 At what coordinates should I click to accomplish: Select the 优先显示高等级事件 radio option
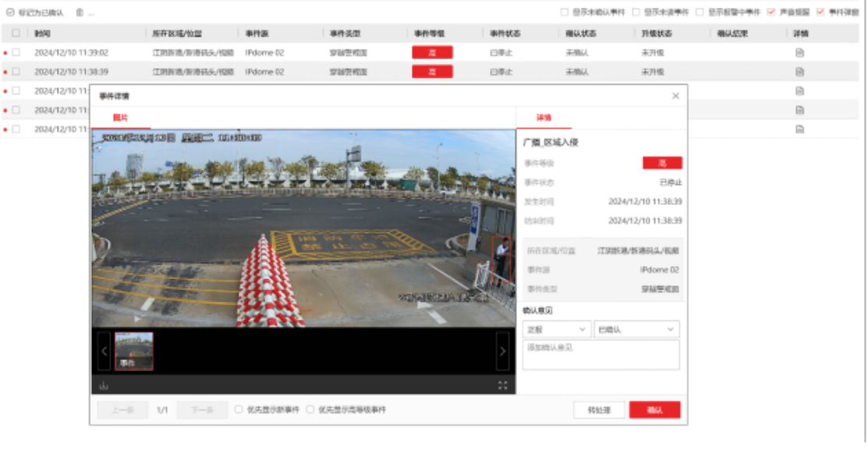click(310, 409)
